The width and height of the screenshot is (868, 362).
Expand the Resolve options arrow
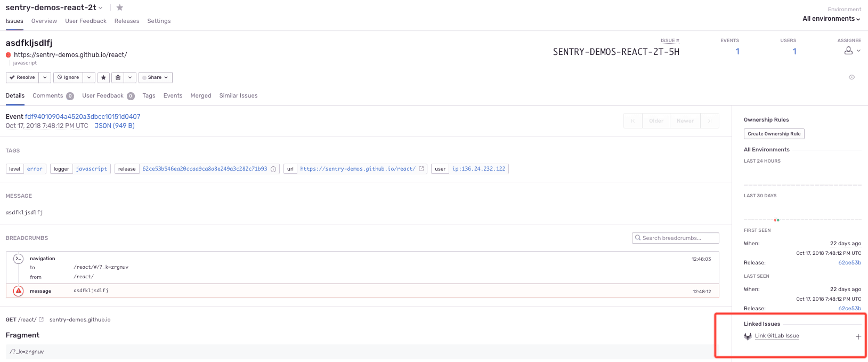click(45, 77)
